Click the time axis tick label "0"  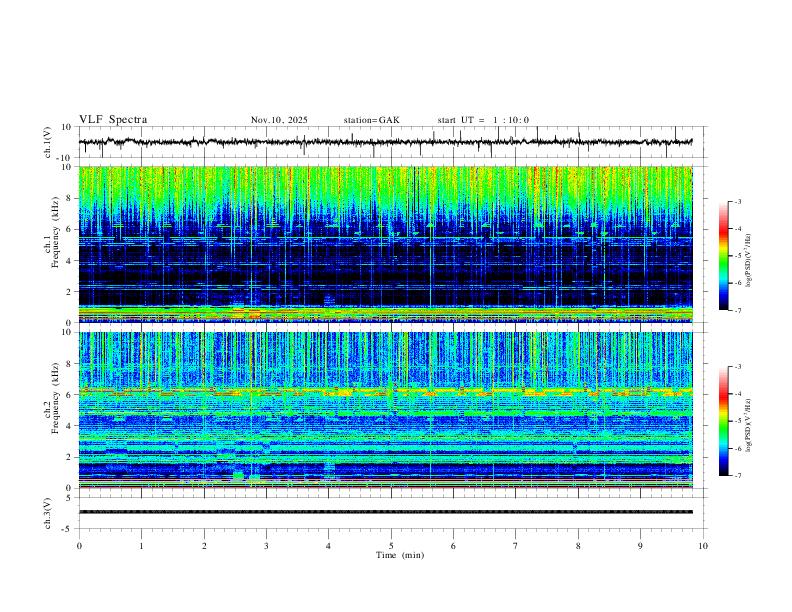(79, 546)
